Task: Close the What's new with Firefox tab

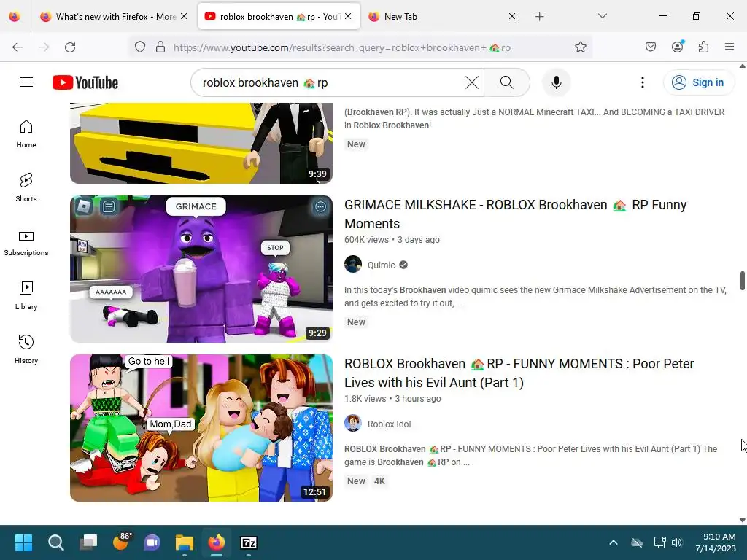Action: coord(184,17)
